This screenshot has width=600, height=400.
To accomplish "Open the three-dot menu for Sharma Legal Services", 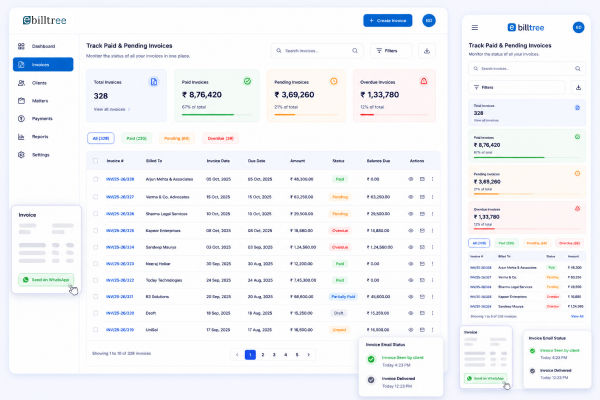I will click(432, 214).
